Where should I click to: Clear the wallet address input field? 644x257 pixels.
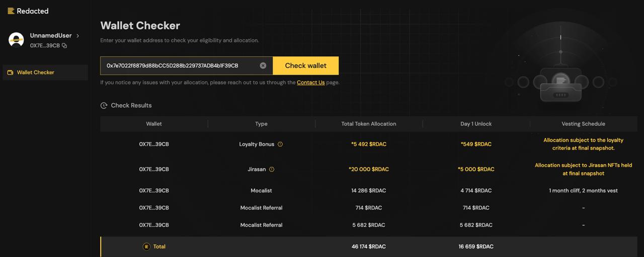(263, 66)
